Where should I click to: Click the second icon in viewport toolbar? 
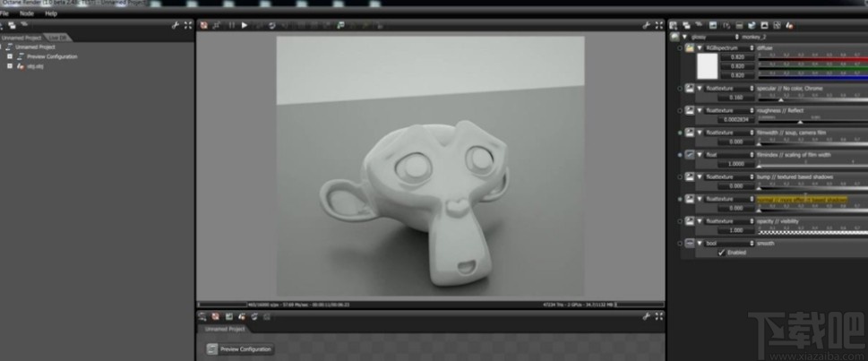[217, 25]
